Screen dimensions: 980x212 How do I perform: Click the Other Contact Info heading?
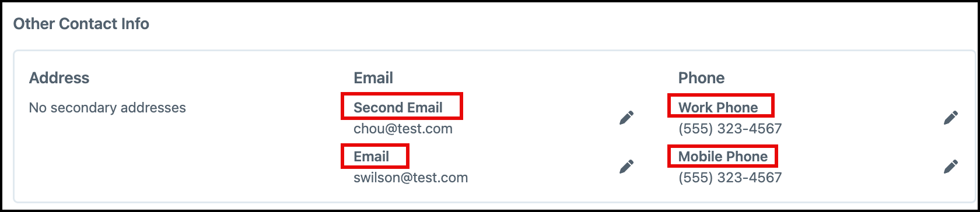(81, 24)
